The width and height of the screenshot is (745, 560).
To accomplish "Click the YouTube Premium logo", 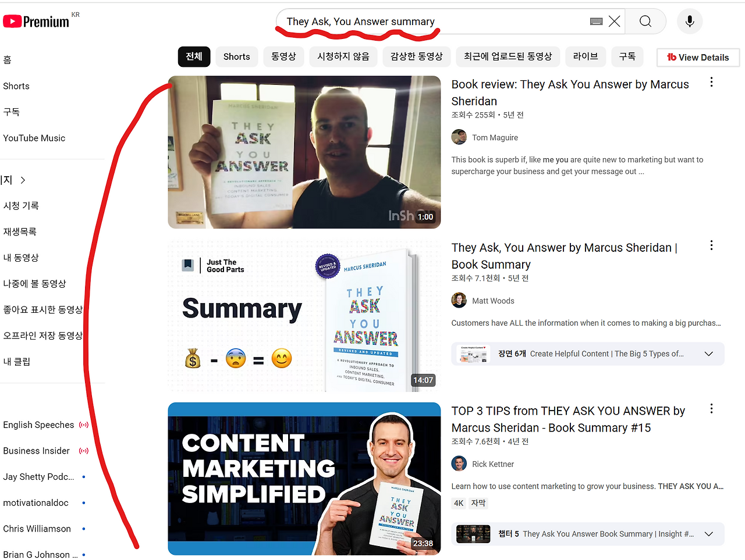I will tap(36, 22).
